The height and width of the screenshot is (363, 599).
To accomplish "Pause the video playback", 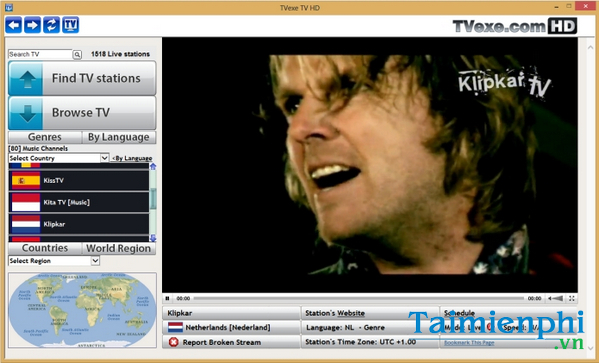I will pos(167,298).
